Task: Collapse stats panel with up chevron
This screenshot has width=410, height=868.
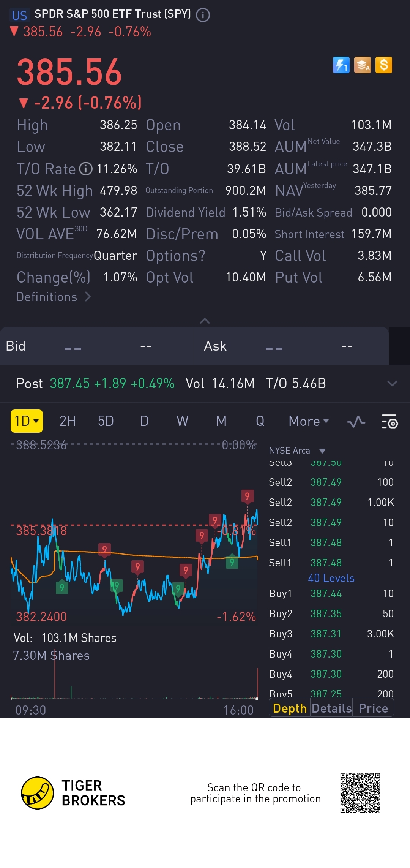Action: [x=205, y=321]
